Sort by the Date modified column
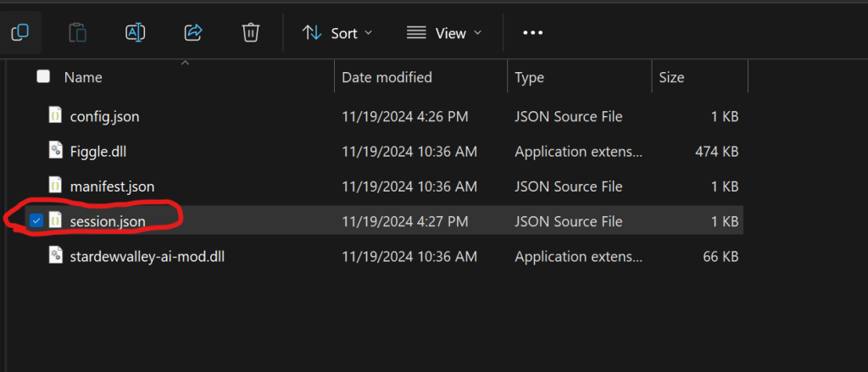 [x=387, y=77]
